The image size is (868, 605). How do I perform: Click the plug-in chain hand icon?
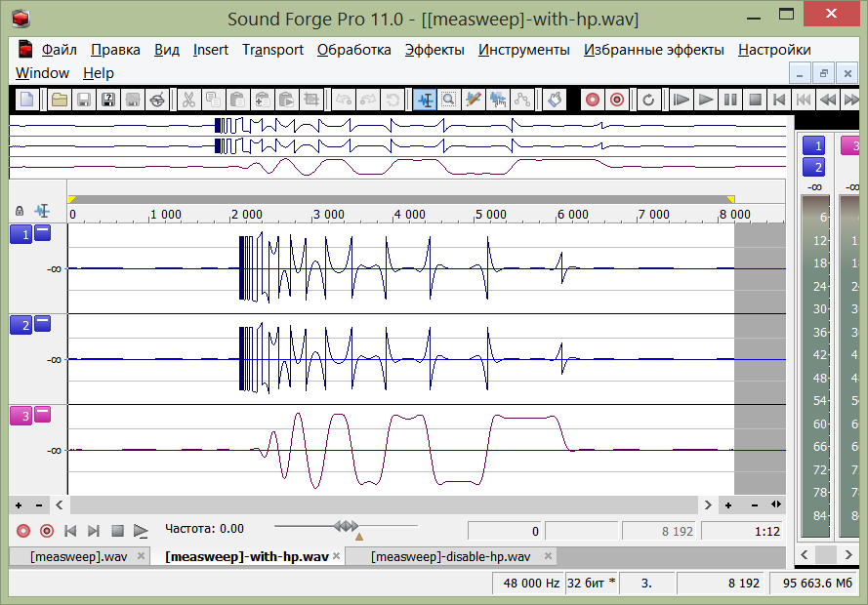click(x=555, y=101)
